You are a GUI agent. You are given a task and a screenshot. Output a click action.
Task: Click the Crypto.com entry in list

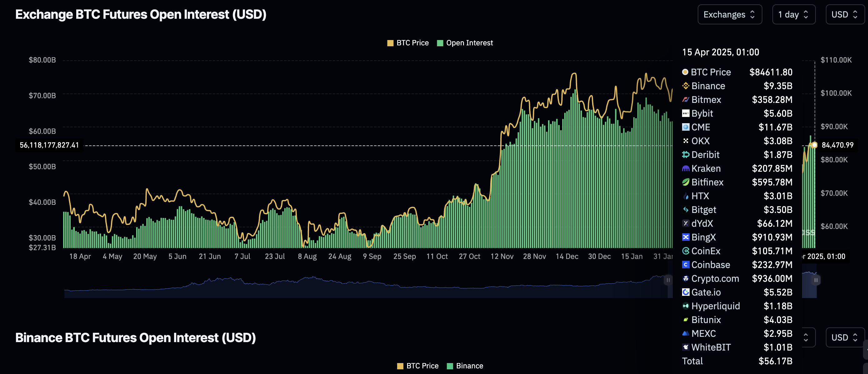715,279
